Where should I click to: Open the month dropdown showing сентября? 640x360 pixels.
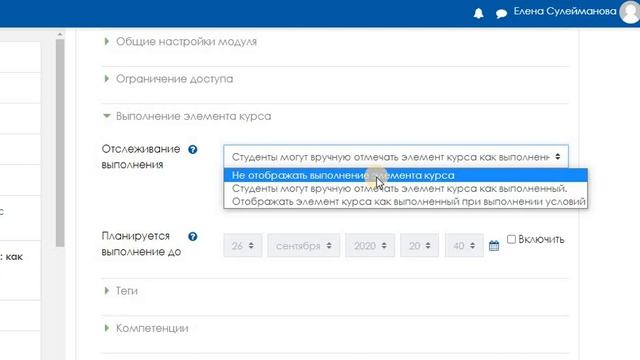click(x=304, y=246)
